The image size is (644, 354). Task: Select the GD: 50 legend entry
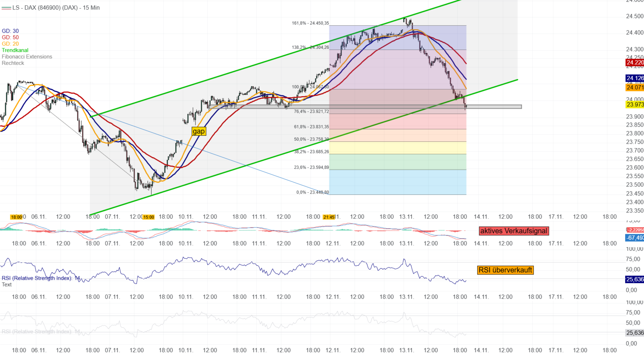10,37
